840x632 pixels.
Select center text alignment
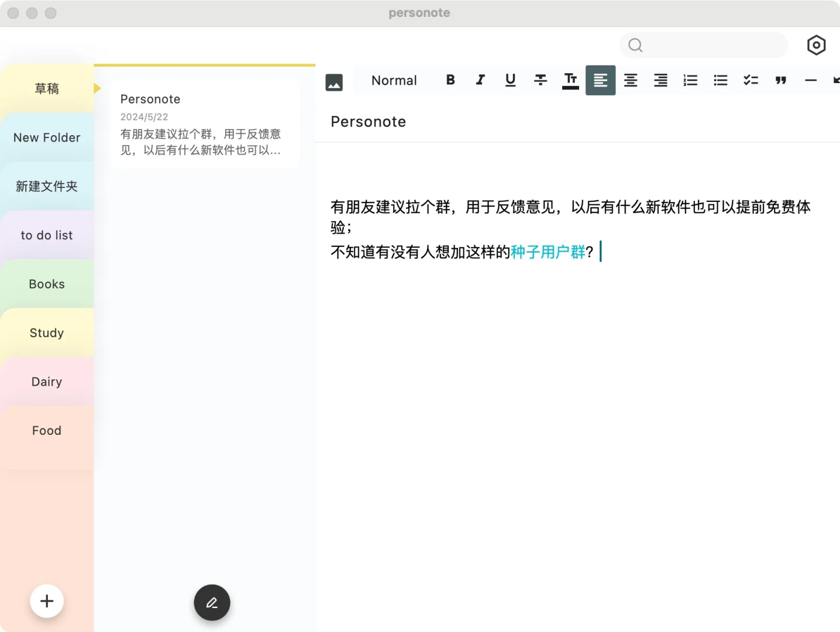[631, 80]
